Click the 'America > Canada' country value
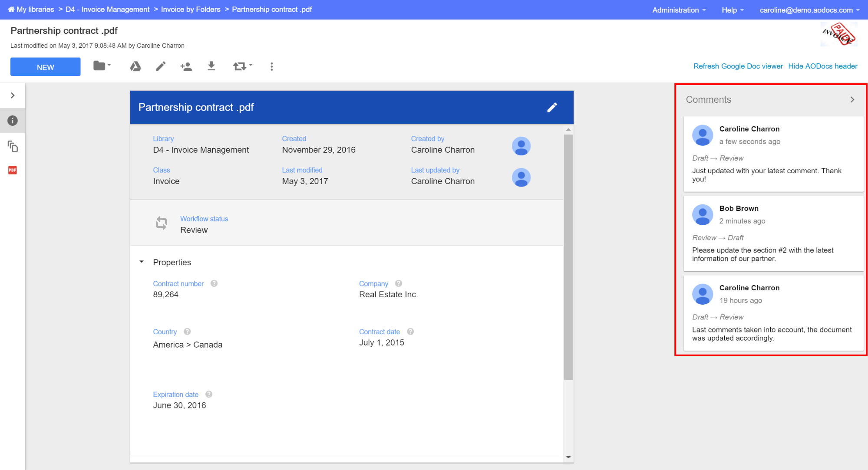Image resolution: width=868 pixels, height=470 pixels. 188,345
